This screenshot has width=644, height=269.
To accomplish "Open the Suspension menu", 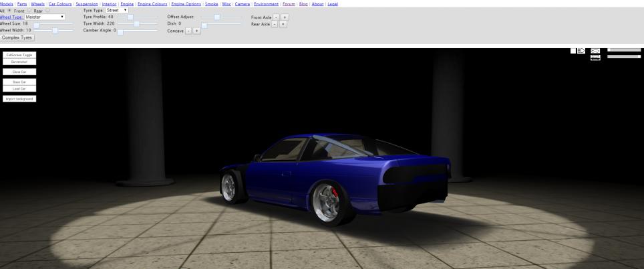I will [87, 4].
